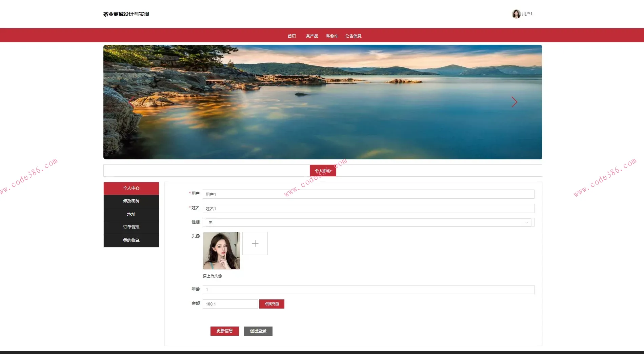Select 修改密码 in the sidebar
Image resolution: width=644 pixels, height=354 pixels.
tap(131, 201)
